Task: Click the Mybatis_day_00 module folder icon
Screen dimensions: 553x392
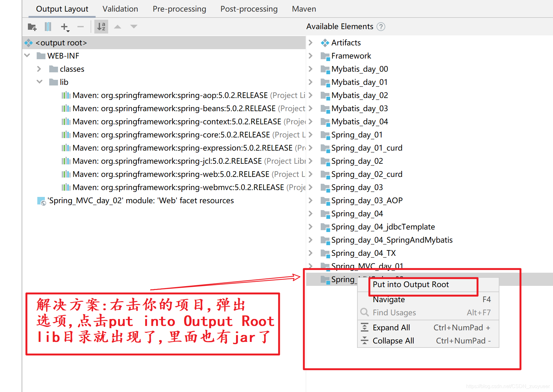Action: click(325, 70)
